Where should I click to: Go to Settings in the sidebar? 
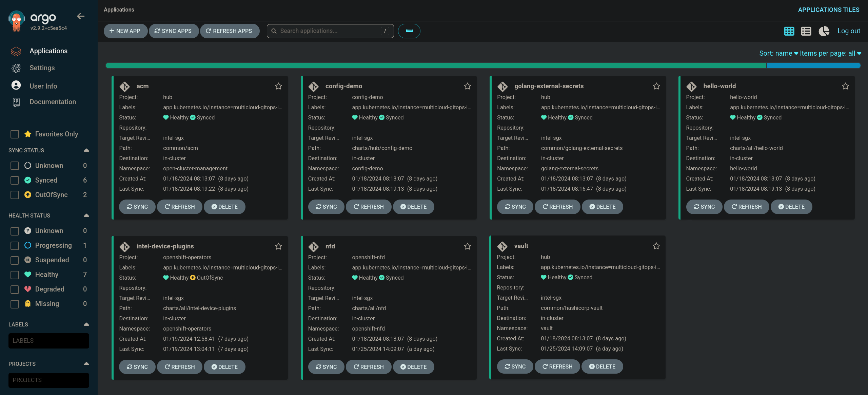tap(42, 68)
